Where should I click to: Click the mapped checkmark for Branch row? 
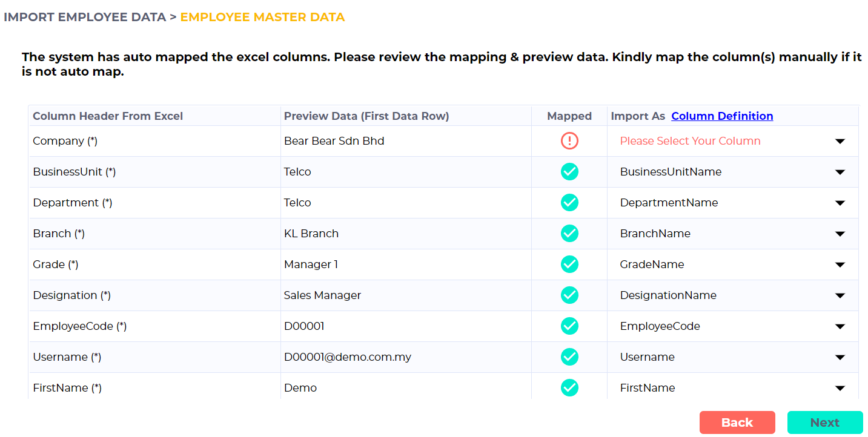point(569,234)
